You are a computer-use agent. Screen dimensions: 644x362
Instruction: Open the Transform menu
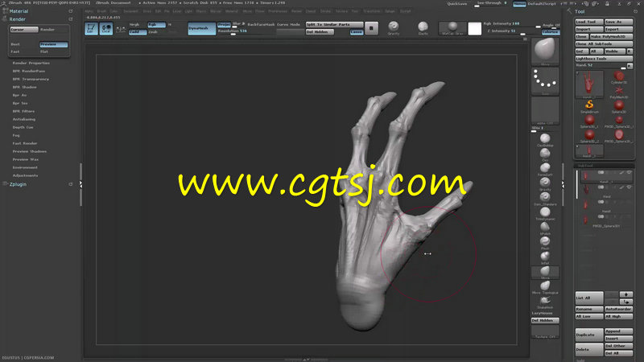[372, 11]
